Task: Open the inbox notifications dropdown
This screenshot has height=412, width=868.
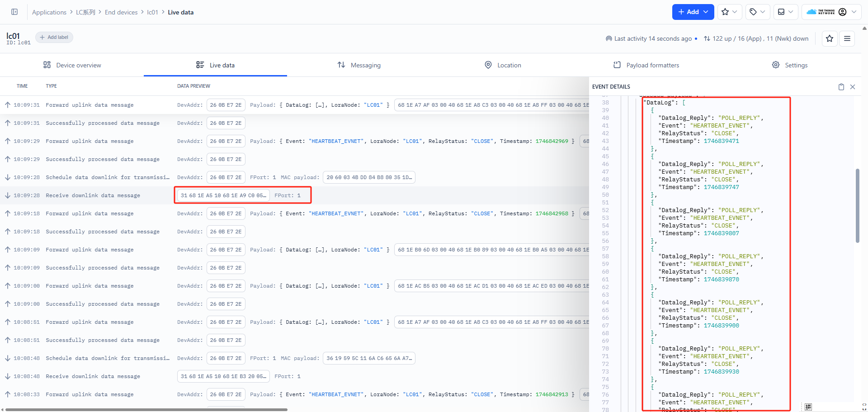Action: coord(785,12)
